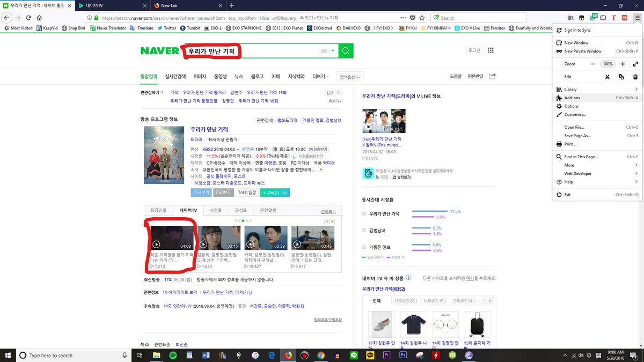This screenshot has height=362, width=644.
Task: Select Customize... in the Firefox menu
Action: pyautogui.click(x=598, y=114)
